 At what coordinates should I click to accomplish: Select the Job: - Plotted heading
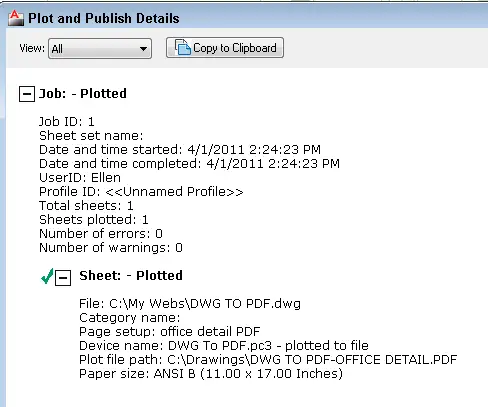[x=83, y=94]
